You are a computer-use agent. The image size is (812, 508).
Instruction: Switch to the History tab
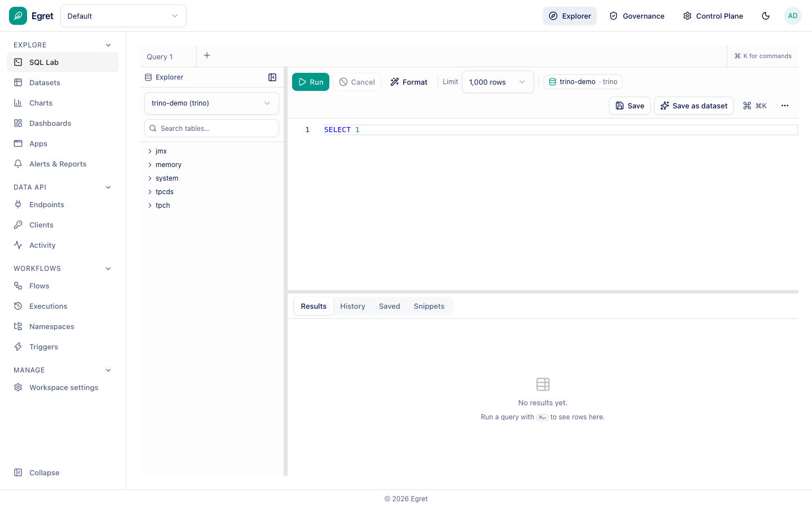tap(352, 306)
